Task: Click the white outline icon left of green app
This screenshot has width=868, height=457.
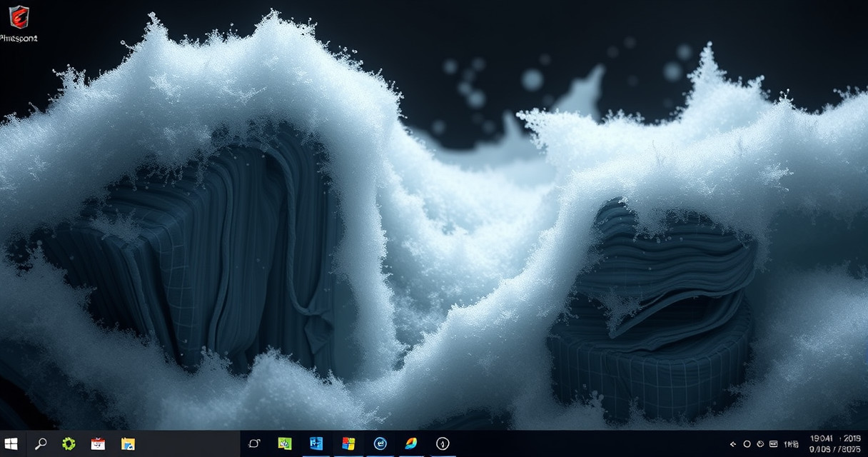Action: (x=254, y=443)
